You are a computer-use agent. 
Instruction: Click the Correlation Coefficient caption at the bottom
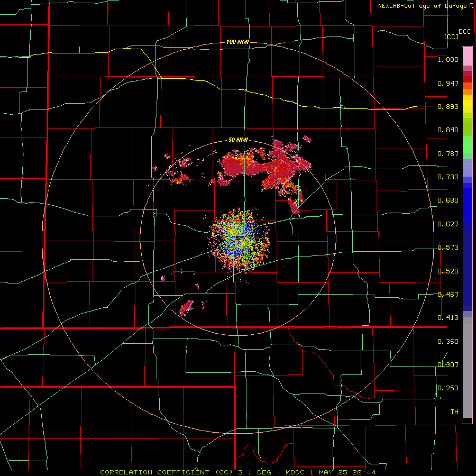click(x=238, y=472)
